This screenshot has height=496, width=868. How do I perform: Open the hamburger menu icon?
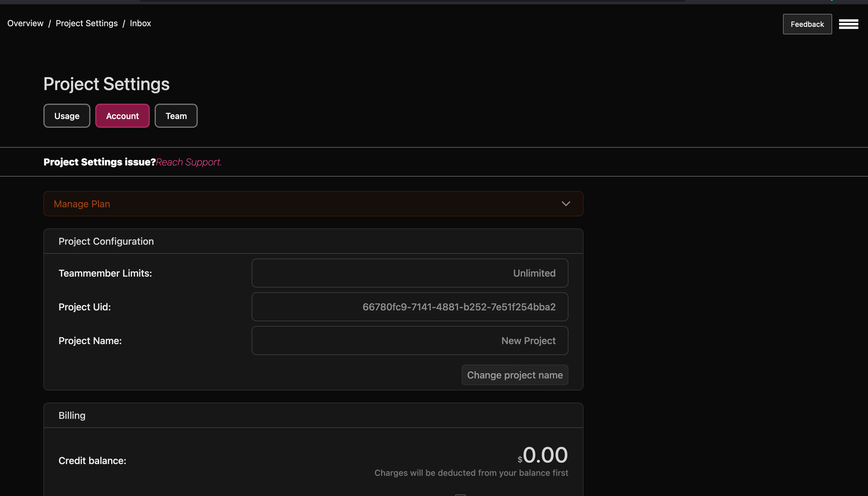[848, 24]
